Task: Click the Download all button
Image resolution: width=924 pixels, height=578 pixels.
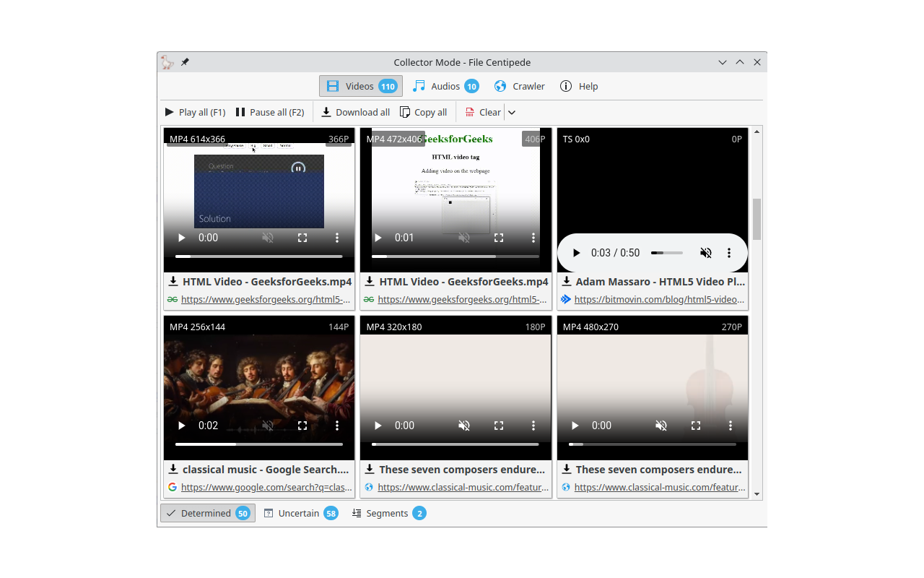Action: (x=355, y=113)
